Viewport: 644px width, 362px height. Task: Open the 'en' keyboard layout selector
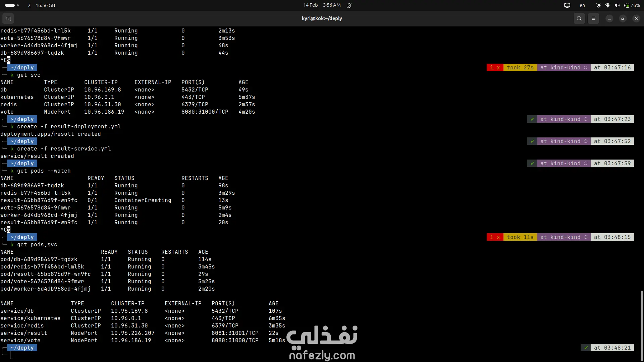tap(582, 5)
